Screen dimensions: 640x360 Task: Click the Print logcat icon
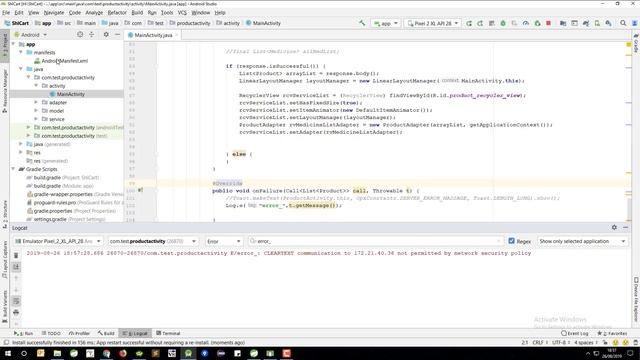[x=16, y=313]
